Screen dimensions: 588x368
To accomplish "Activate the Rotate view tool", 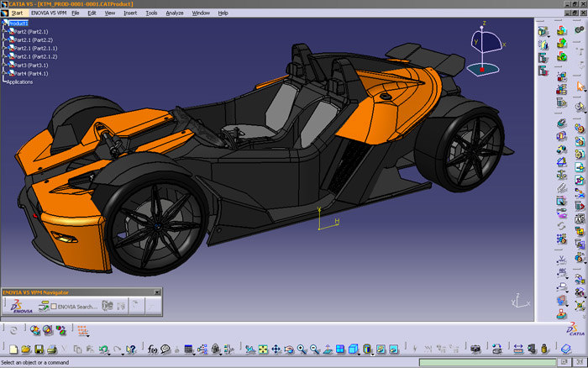I will click(x=289, y=350).
